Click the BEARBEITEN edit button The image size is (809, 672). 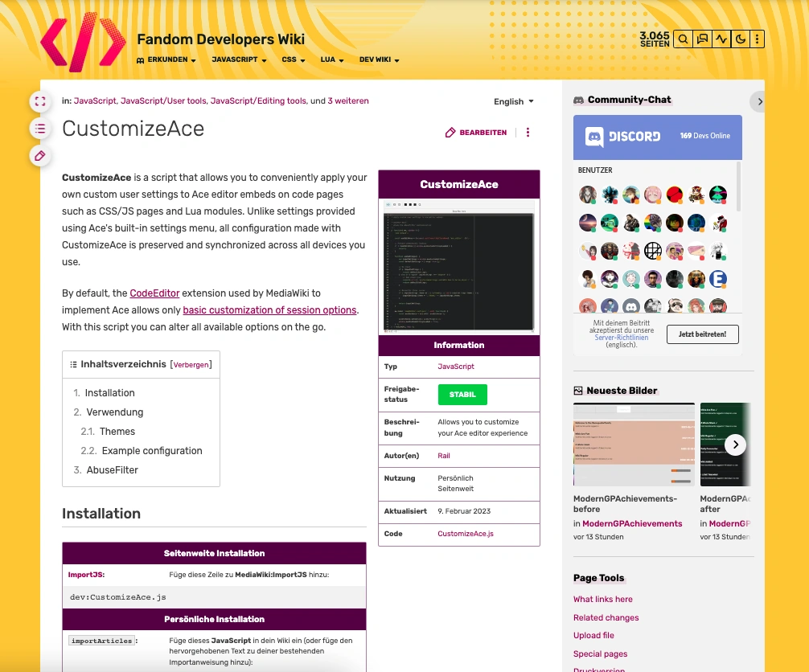(476, 133)
